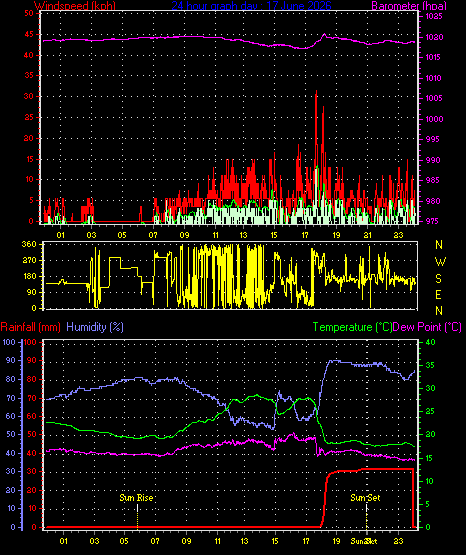Click the 980 barometer axis value
466x555 pixels.
coord(432,201)
